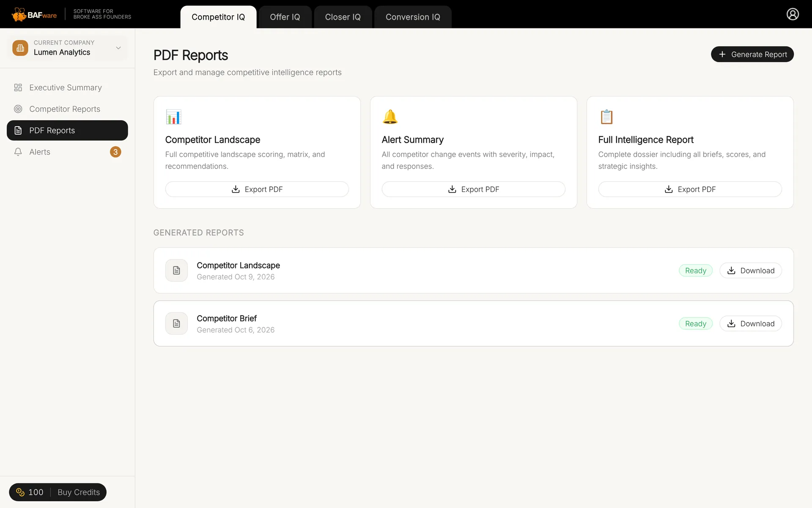Click the 100 credits balance
The image size is (812, 508).
(x=36, y=492)
